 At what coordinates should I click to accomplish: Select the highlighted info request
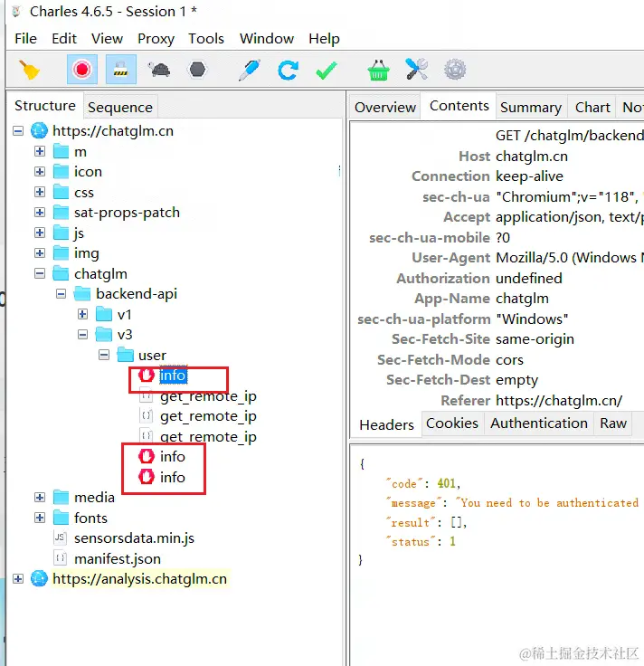[x=173, y=376]
